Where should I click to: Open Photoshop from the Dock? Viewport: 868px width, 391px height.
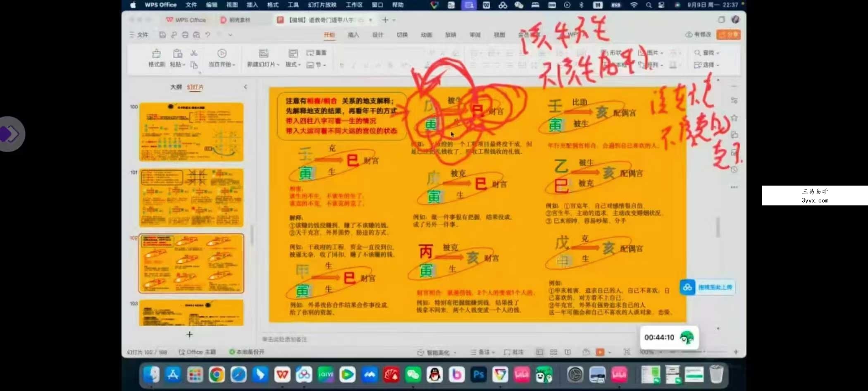pos(478,375)
